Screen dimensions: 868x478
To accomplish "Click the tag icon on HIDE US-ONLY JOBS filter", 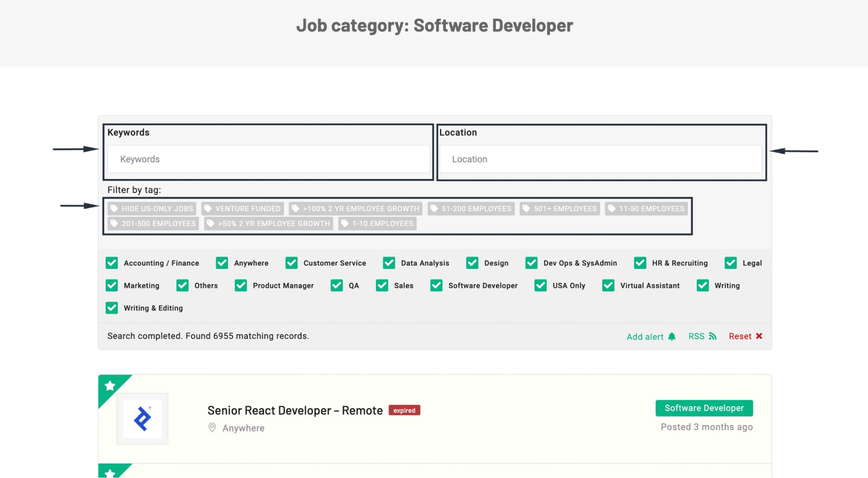I will coord(114,209).
